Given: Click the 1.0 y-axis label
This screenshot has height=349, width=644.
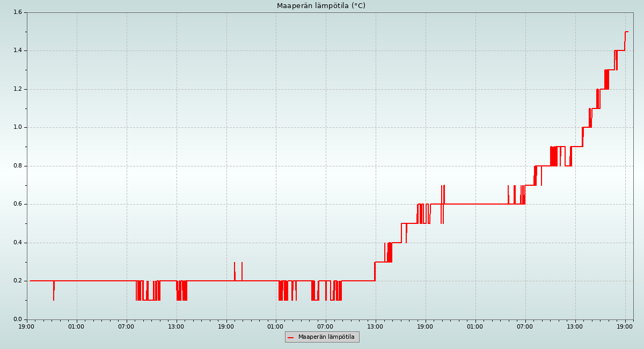Looking at the screenshot, I should pyautogui.click(x=17, y=127).
